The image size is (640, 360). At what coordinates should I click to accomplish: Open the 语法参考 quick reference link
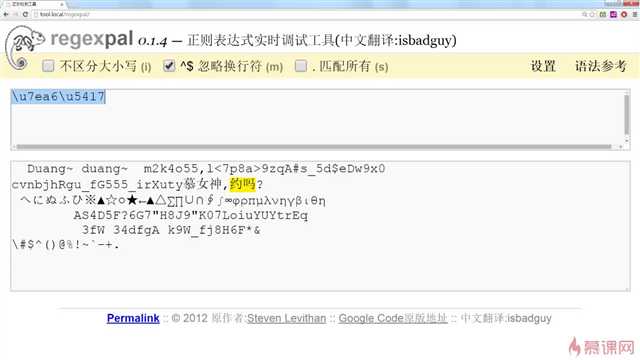[600, 66]
